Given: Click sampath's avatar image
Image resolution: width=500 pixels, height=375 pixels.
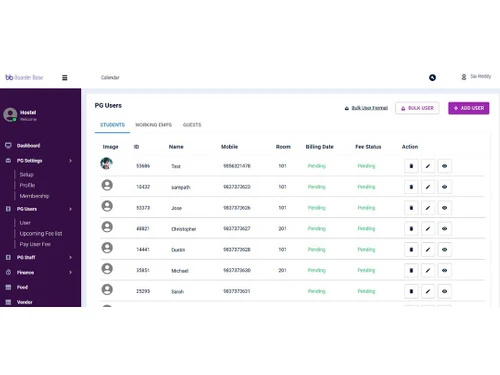Looking at the screenshot, I should coord(107,185).
